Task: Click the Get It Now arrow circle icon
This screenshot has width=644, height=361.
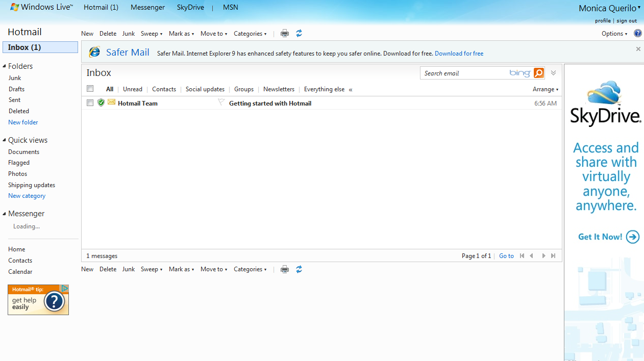Action: (x=633, y=237)
